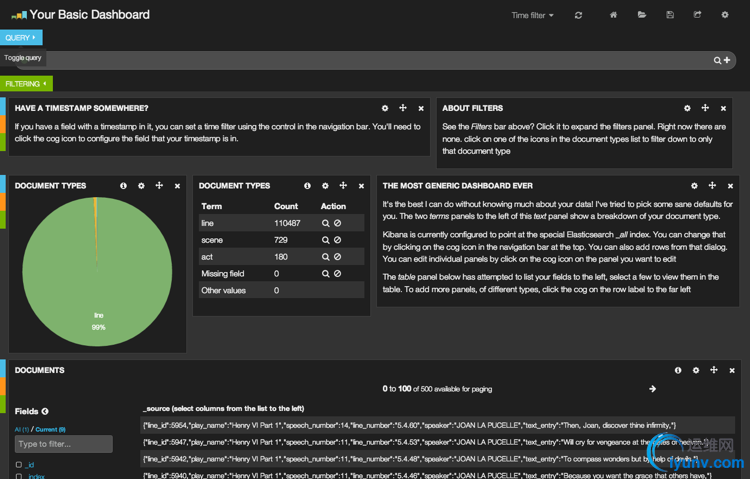
Task: Check the _id field checkbox
Action: click(19, 464)
